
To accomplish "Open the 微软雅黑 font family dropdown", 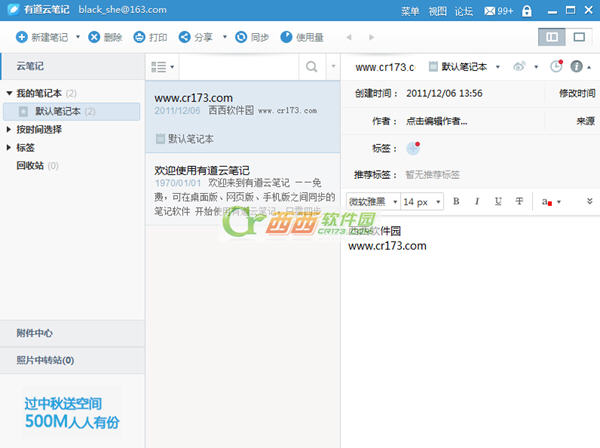I will 373,202.
